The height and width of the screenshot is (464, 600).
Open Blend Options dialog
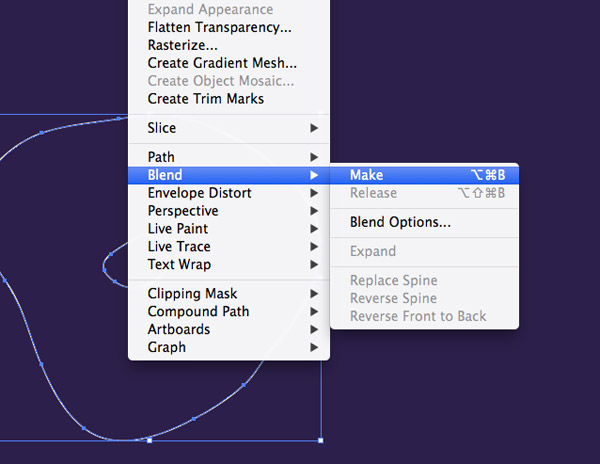[x=400, y=222]
